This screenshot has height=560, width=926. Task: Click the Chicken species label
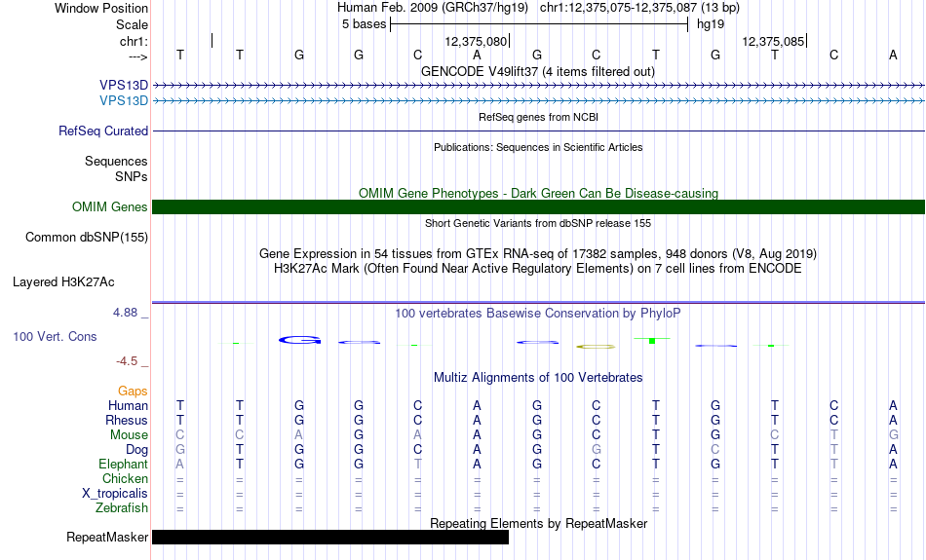click(x=125, y=478)
